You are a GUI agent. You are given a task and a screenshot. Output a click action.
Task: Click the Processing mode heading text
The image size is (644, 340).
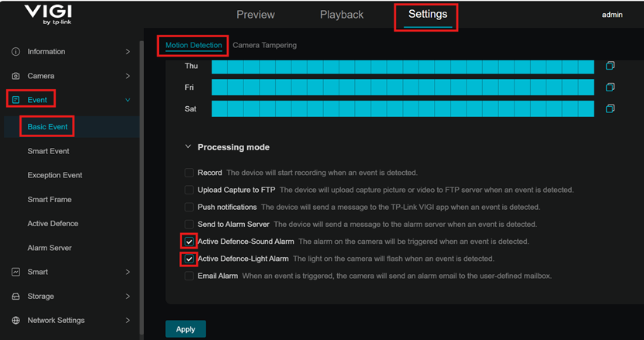[234, 147]
